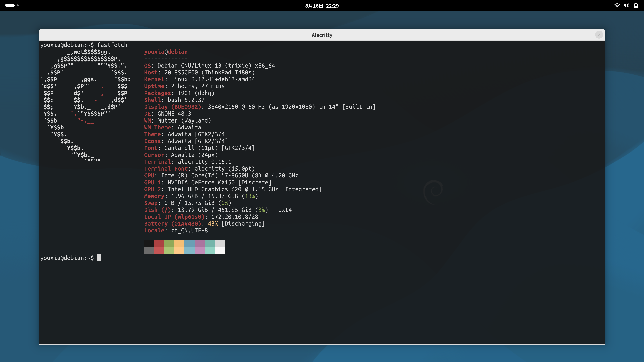Click the red color block, top row

point(159,244)
